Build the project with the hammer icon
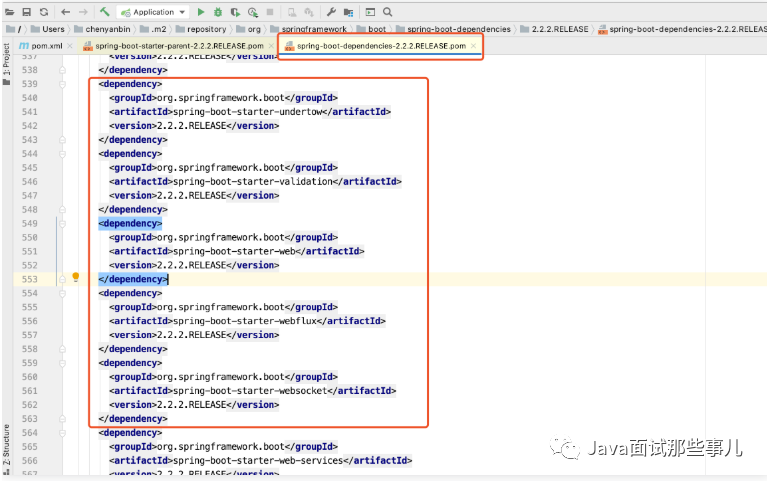This screenshot has width=767, height=481. [104, 12]
